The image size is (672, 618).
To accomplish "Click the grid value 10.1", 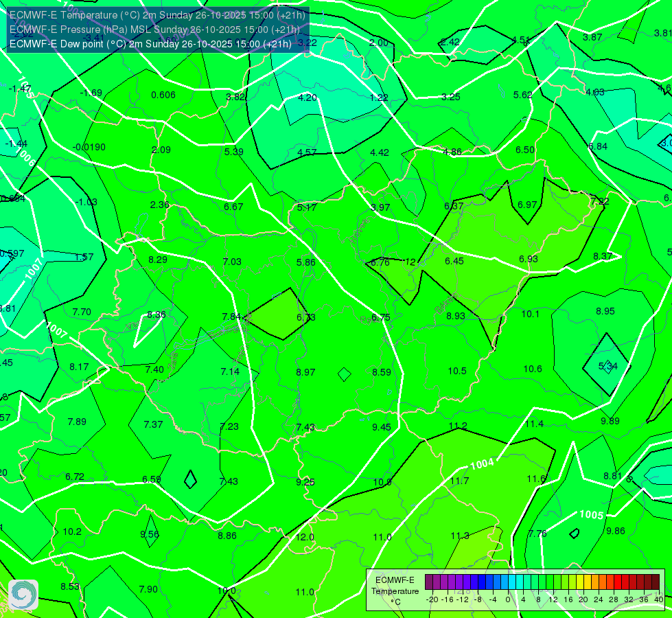I will pyautogui.click(x=531, y=314).
